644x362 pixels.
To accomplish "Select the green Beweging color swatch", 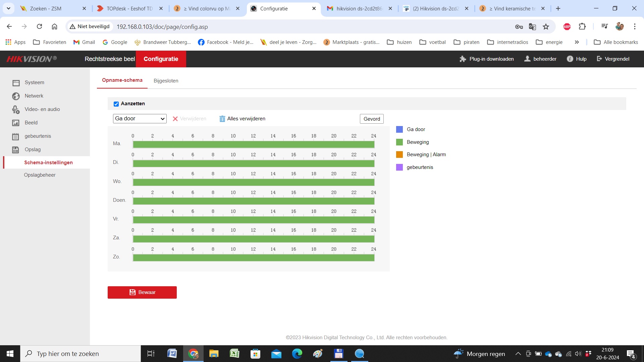I will tap(399, 142).
